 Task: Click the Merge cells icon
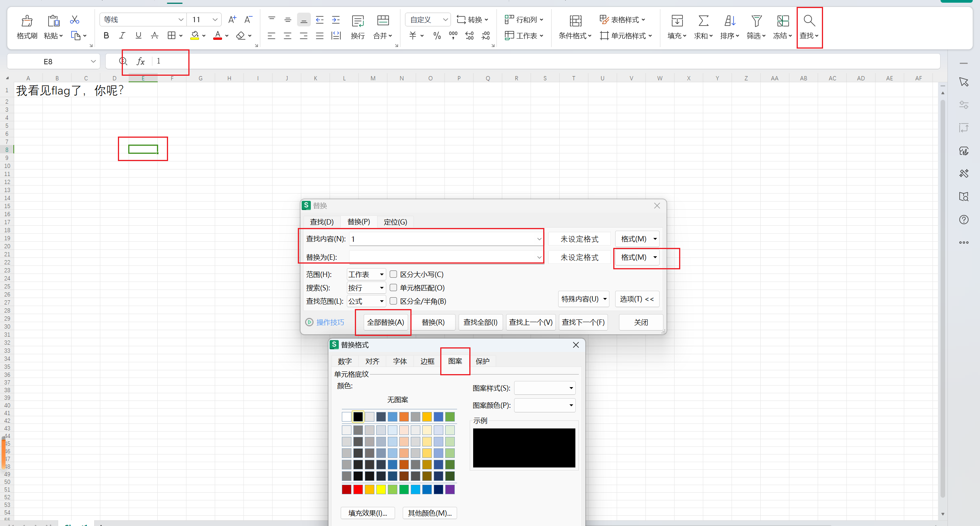(x=383, y=20)
